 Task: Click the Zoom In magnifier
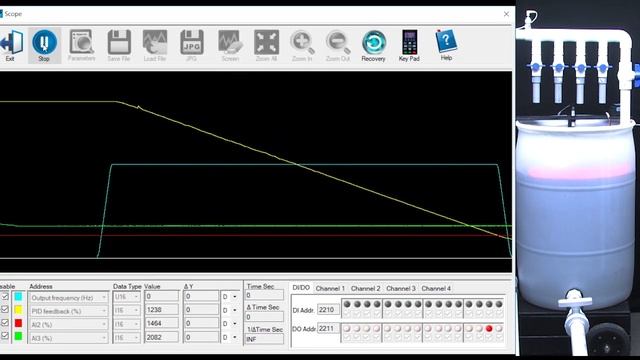302,46
